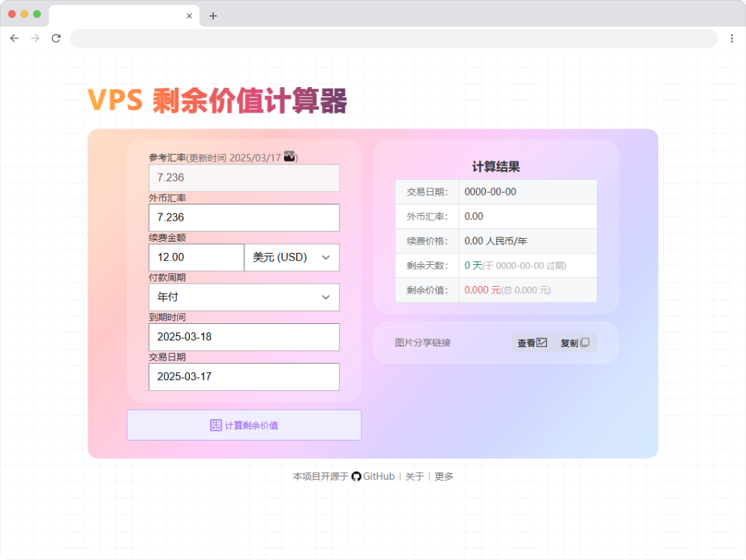Click the GitHub logo icon in footer
The height and width of the screenshot is (560, 746).
point(356,476)
